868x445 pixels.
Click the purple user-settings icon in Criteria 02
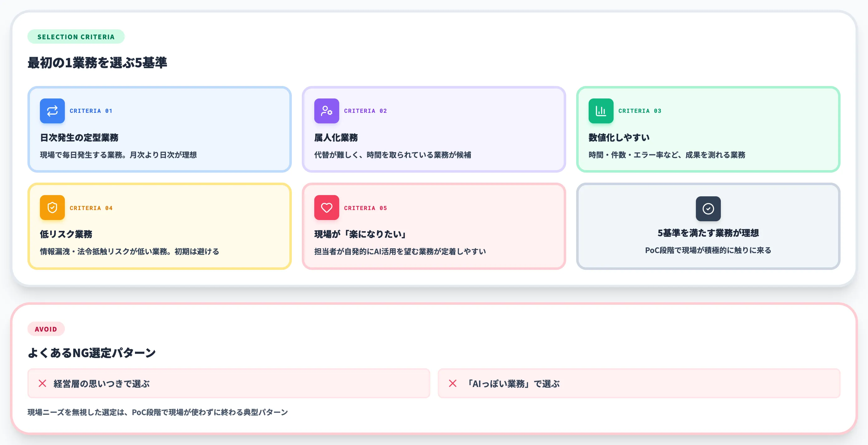click(326, 111)
